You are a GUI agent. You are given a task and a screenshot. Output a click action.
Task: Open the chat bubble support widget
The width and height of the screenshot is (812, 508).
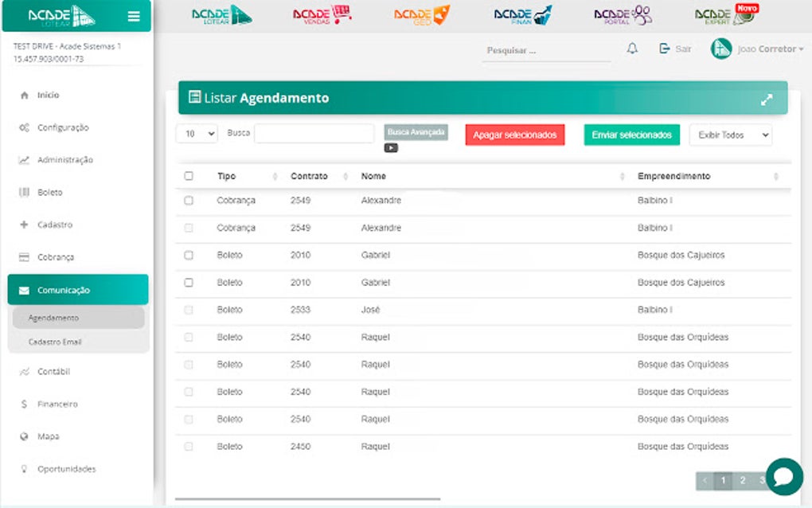[x=784, y=476]
